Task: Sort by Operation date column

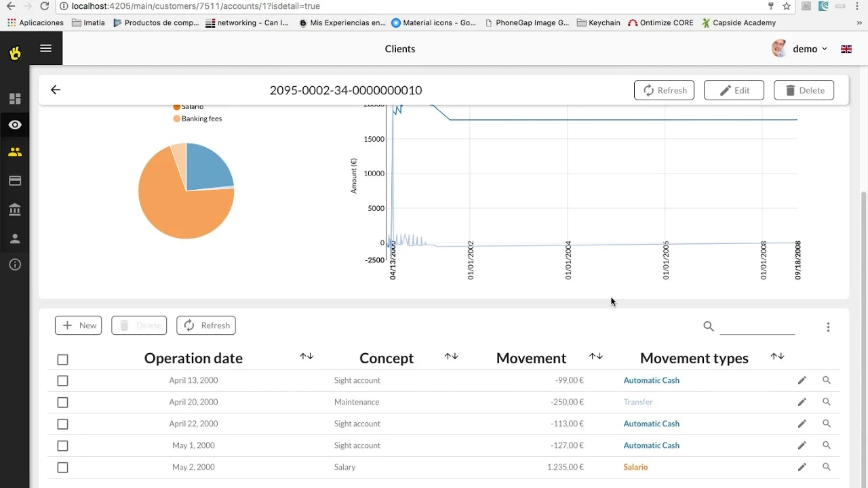Action: pyautogui.click(x=307, y=357)
